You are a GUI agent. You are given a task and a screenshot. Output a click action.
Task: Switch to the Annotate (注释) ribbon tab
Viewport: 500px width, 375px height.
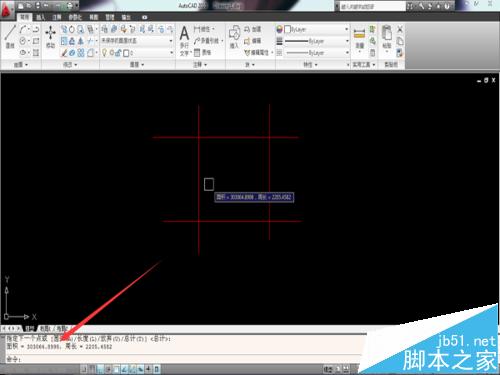[57, 17]
